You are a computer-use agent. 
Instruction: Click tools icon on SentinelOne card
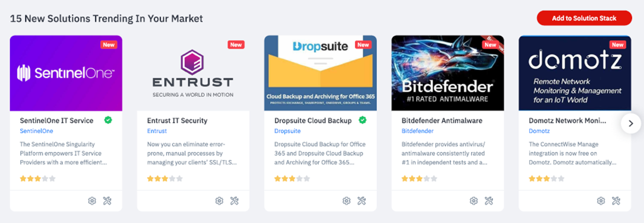(107, 201)
